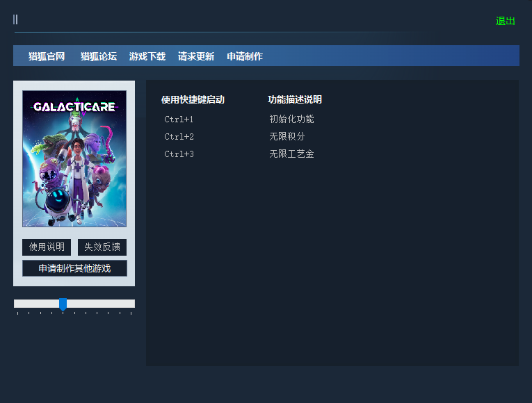Screen dimensions: 532x403
Task: Open the 猎狐官网 menu item
Action: click(x=47, y=56)
